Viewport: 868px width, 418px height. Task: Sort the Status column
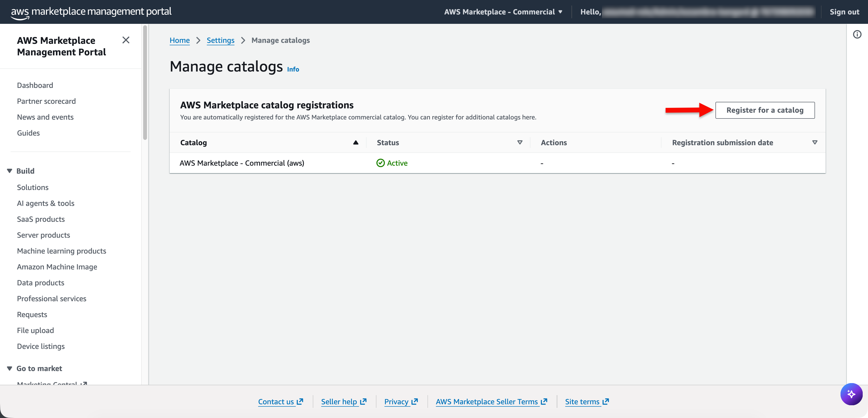520,143
